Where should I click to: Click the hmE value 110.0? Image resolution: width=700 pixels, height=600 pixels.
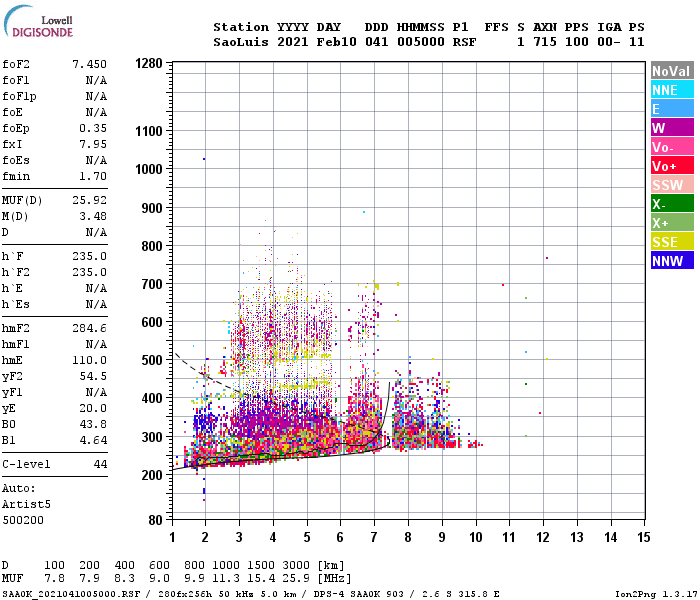tap(89, 361)
